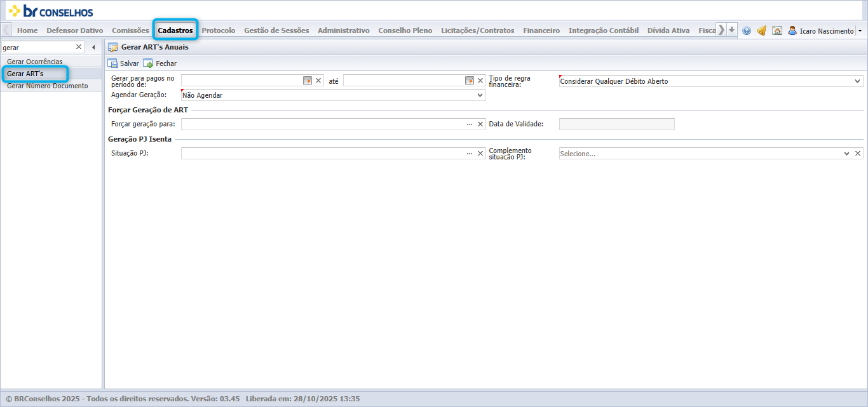
Task: Open lookup for Forçar geração para
Action: (x=470, y=124)
